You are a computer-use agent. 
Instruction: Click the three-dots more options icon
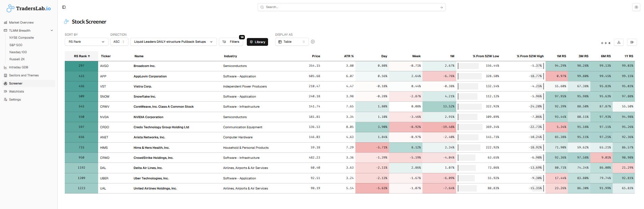point(606,43)
